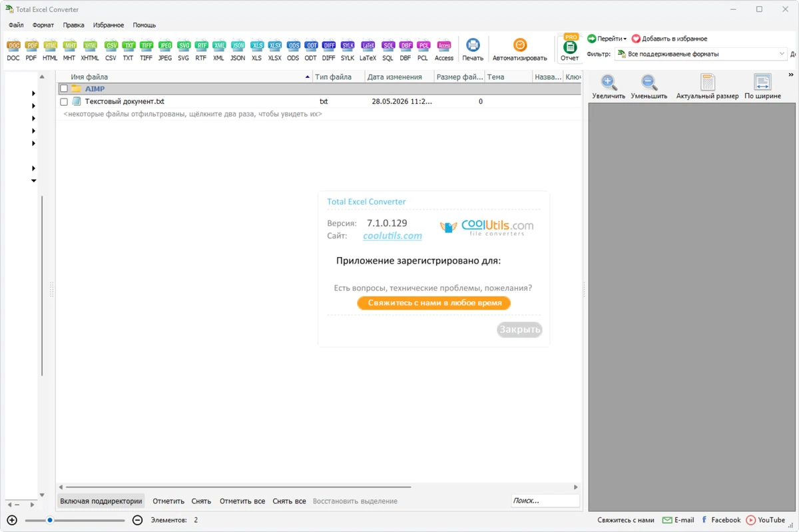The width and height of the screenshot is (799, 532).
Task: Pick the DIFF format icon
Action: [329, 50]
